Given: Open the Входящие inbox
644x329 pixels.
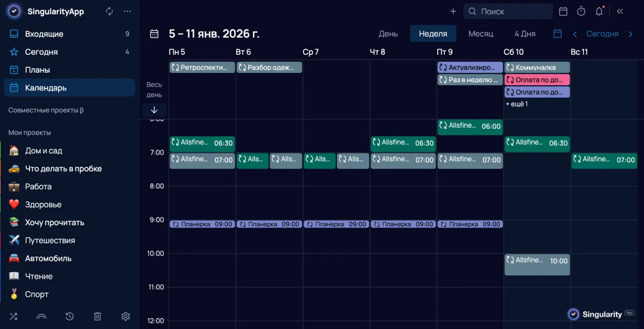Looking at the screenshot, I should pos(45,33).
